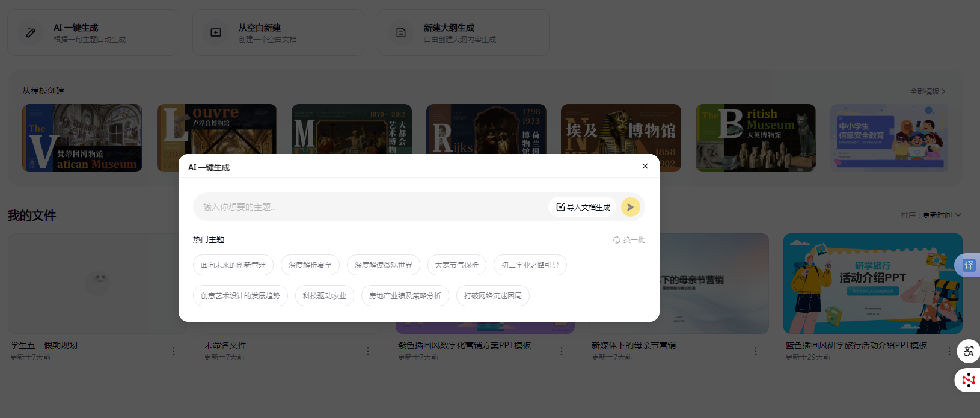Click 导入文档生成 button

tap(583, 207)
